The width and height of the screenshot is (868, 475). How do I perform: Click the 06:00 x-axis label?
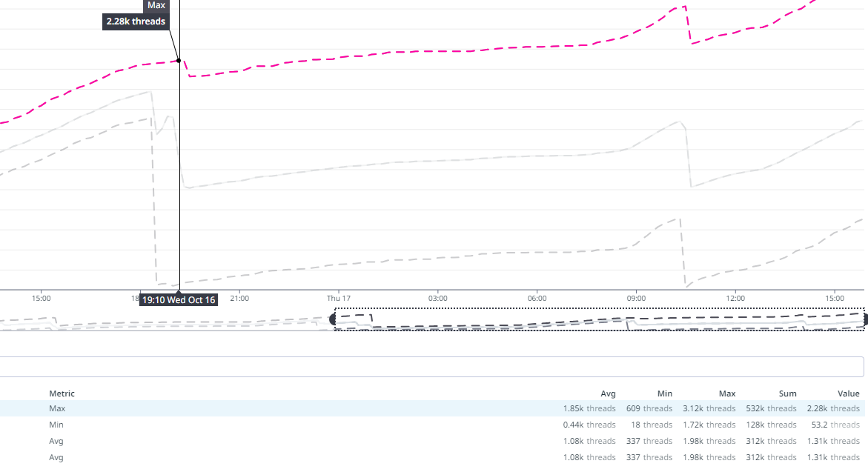click(x=537, y=299)
